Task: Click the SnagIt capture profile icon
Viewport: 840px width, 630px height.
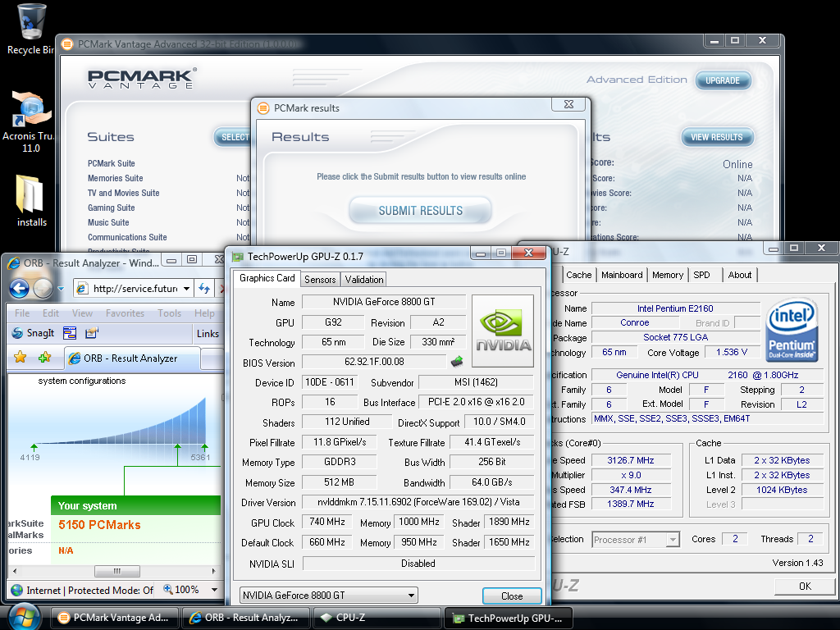Action: pyautogui.click(x=92, y=333)
